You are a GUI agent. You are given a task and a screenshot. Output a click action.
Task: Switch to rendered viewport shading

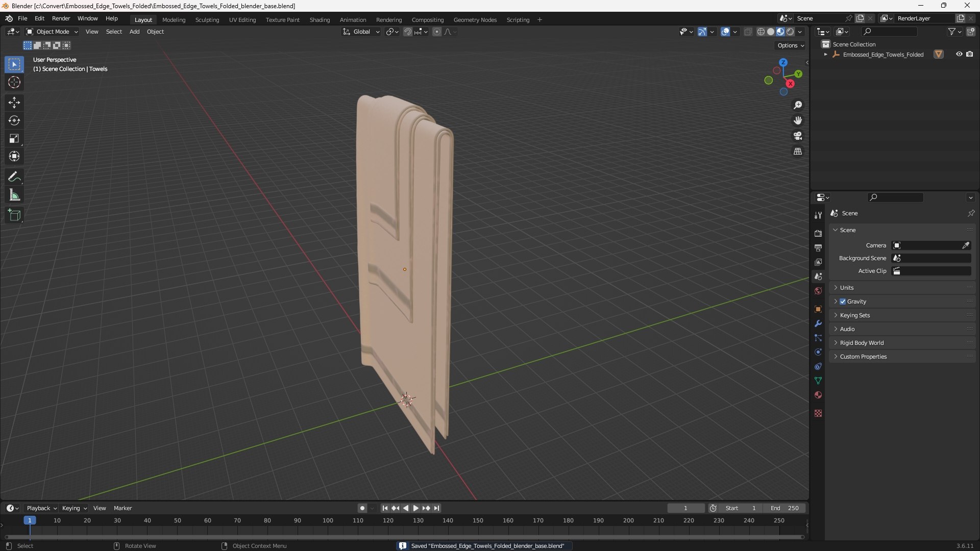tap(790, 32)
